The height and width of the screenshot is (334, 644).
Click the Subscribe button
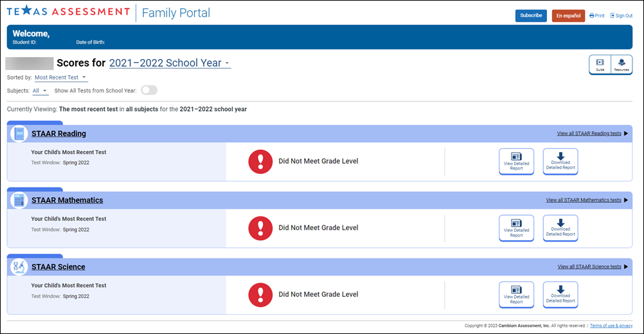[531, 15]
